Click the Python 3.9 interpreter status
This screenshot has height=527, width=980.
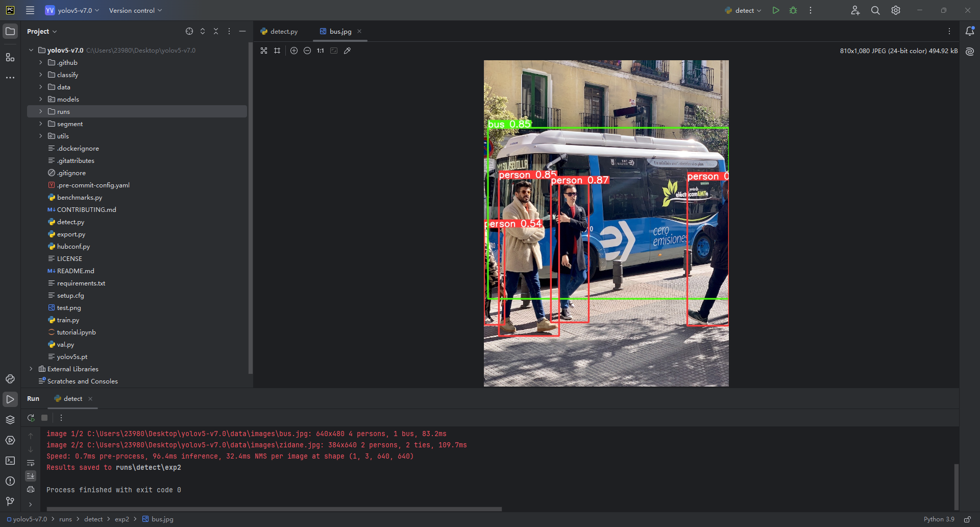pyautogui.click(x=939, y=519)
